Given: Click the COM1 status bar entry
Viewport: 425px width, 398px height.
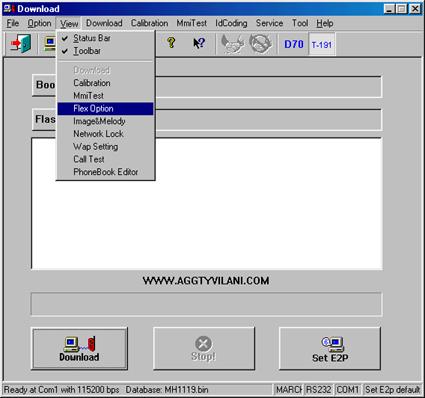Looking at the screenshot, I should 348,389.
